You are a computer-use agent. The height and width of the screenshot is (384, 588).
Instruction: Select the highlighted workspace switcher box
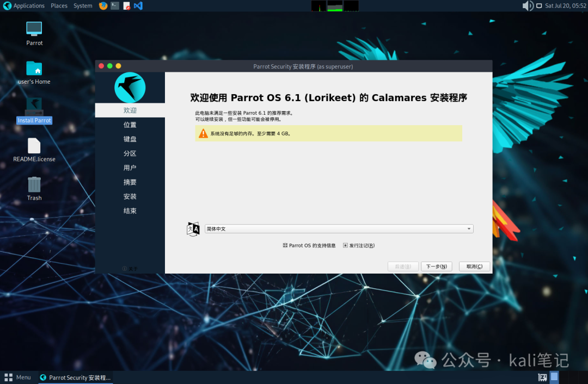[x=554, y=377]
